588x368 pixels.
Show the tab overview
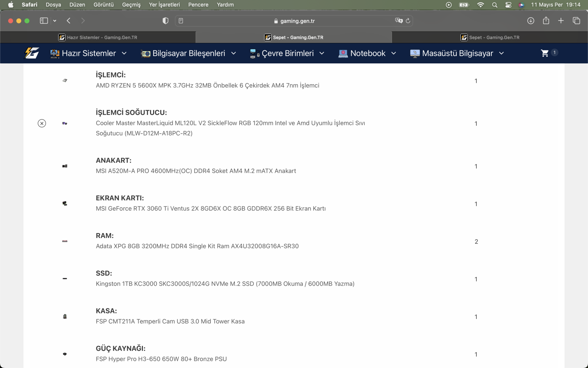coord(576,21)
